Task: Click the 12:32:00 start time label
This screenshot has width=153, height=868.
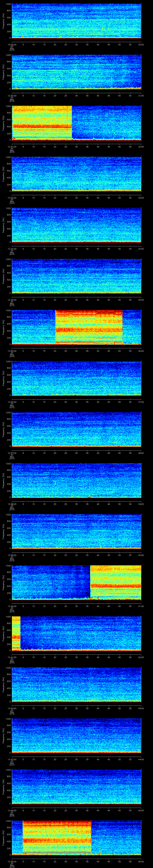Action: (x=12, y=198)
